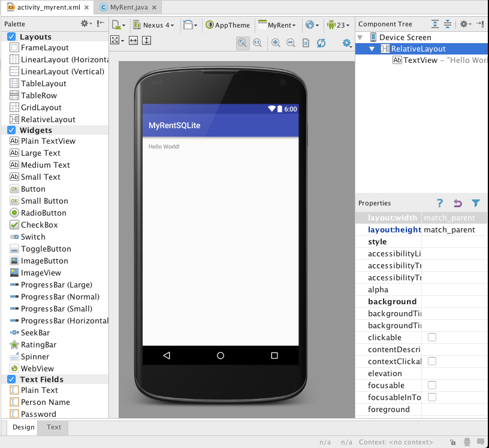Expand all nodes in Component Tree

tap(434, 24)
